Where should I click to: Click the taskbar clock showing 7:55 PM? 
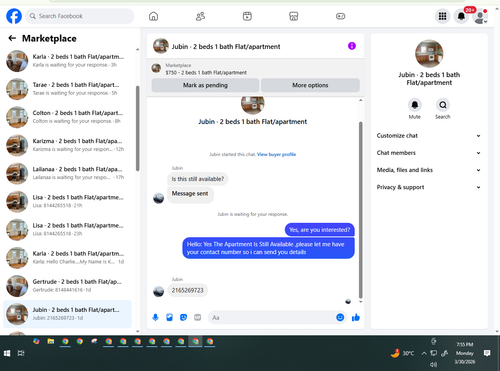click(465, 353)
